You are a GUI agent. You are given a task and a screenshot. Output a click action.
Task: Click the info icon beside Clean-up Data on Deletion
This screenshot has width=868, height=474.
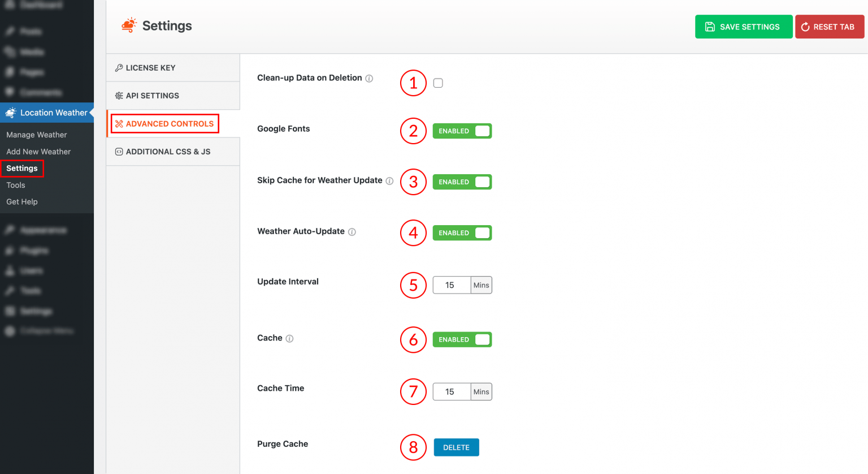pos(369,78)
